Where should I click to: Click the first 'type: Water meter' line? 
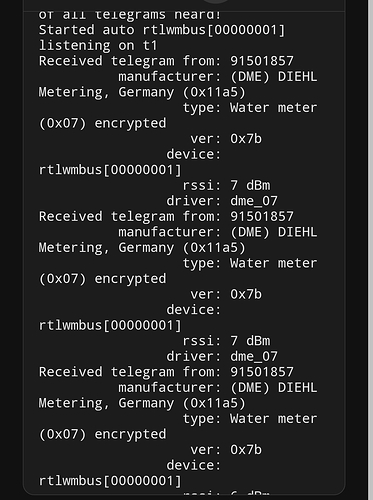[250, 108]
